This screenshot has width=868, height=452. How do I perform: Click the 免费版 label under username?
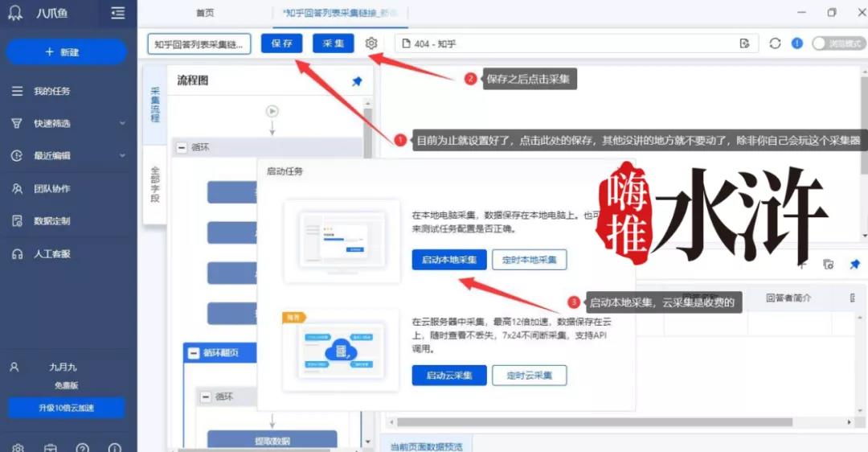[67, 385]
